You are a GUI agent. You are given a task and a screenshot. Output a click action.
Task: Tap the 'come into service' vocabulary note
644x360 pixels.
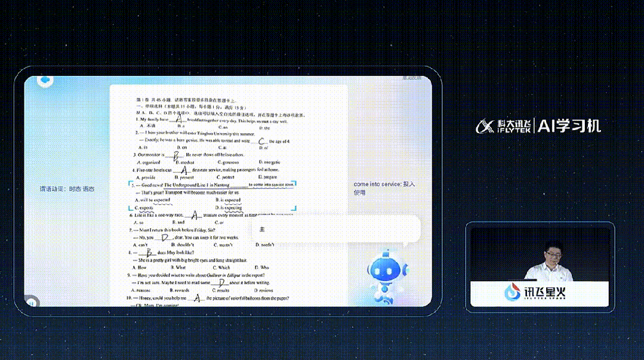384,188
